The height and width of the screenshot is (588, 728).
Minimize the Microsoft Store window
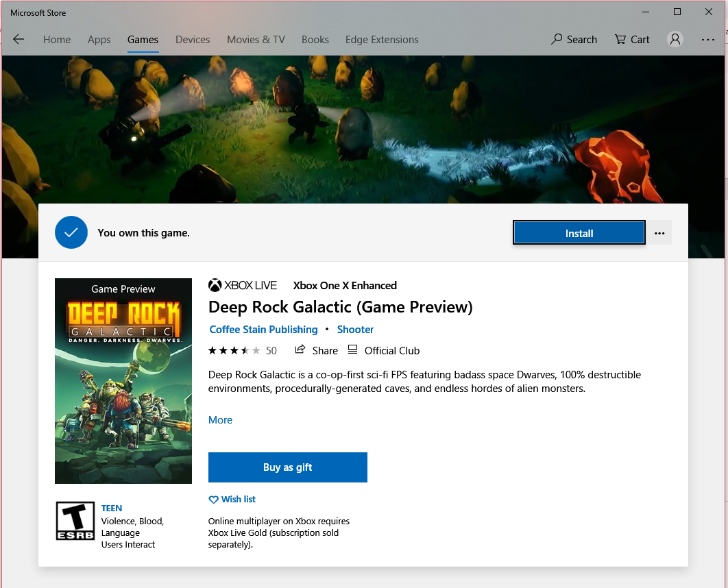pyautogui.click(x=645, y=12)
